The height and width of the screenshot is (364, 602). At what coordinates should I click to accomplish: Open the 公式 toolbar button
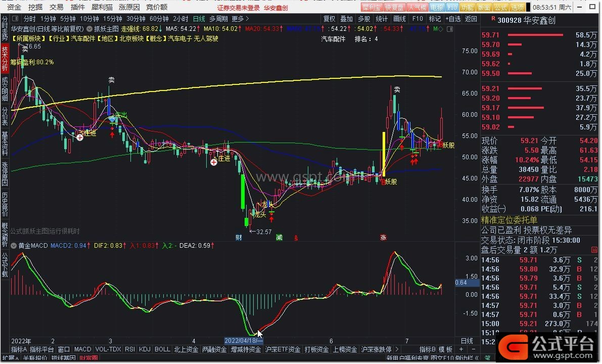[500, 7]
